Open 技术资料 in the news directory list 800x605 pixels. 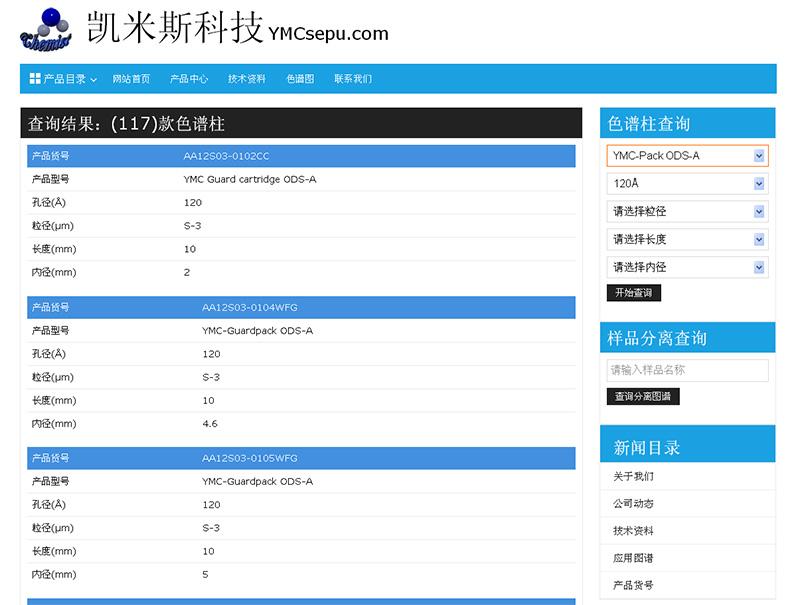coord(633,531)
